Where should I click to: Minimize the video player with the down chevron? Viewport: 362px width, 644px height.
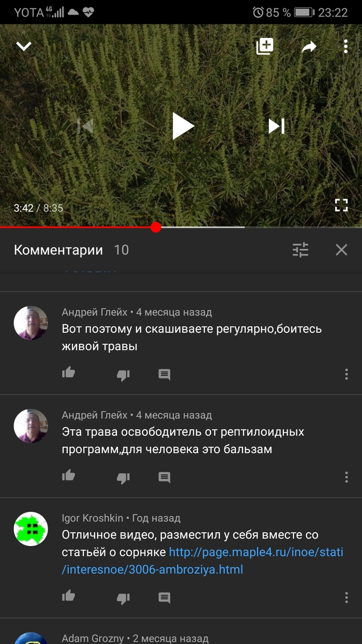click(24, 47)
